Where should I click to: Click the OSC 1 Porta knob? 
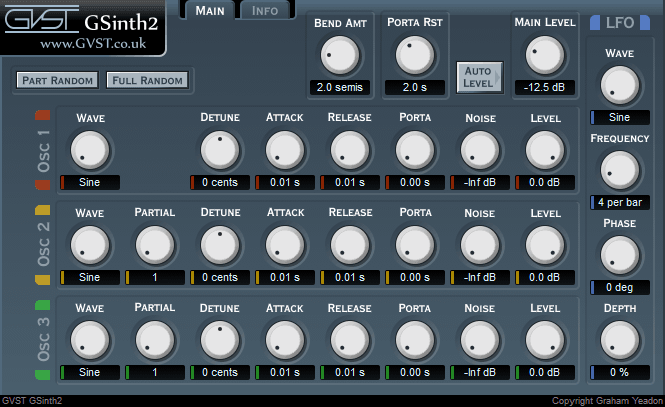point(415,150)
